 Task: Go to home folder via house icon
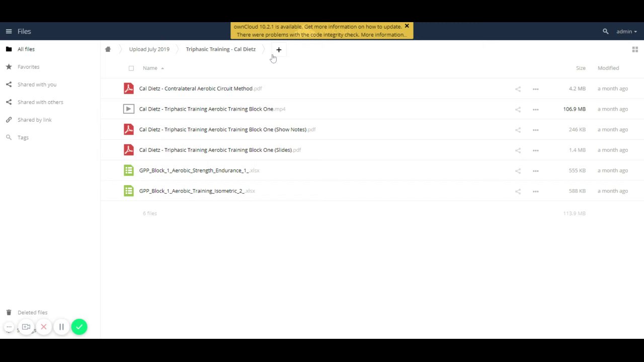[108, 49]
